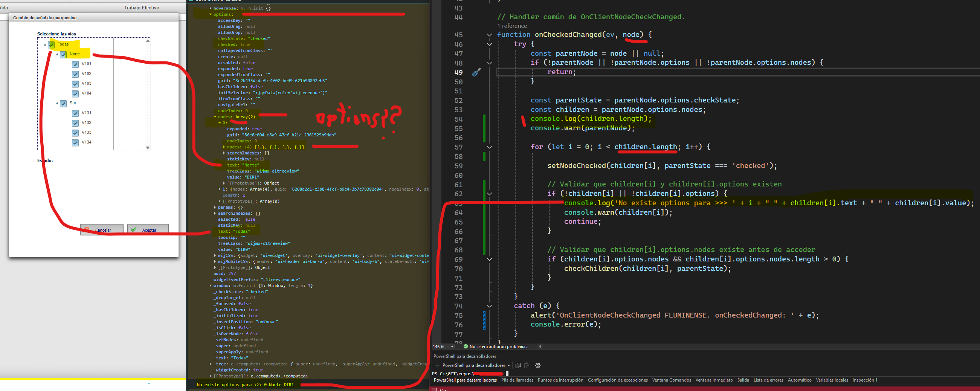Collapse the options object in console
The width and height of the screenshot is (980, 391).
pos(211,14)
